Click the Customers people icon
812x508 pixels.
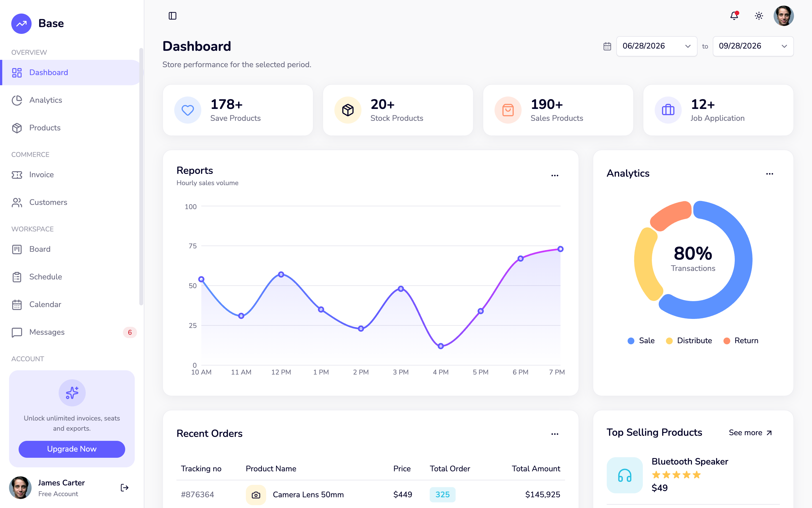click(17, 202)
